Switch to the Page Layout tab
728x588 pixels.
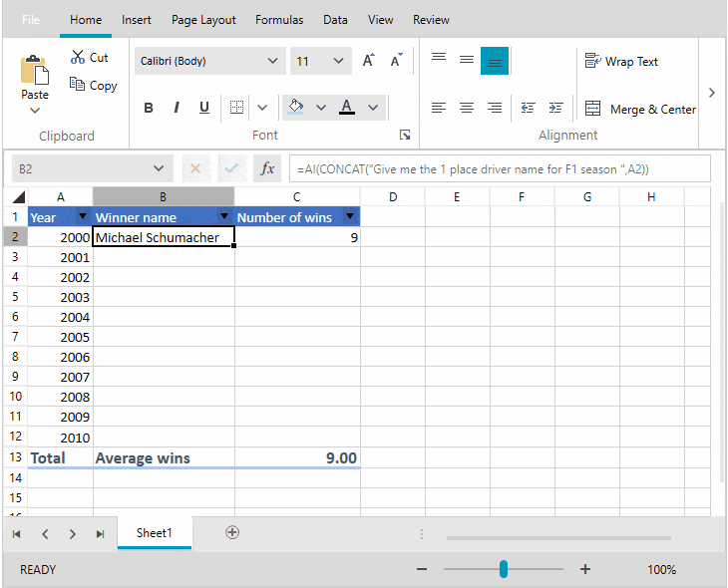click(203, 20)
